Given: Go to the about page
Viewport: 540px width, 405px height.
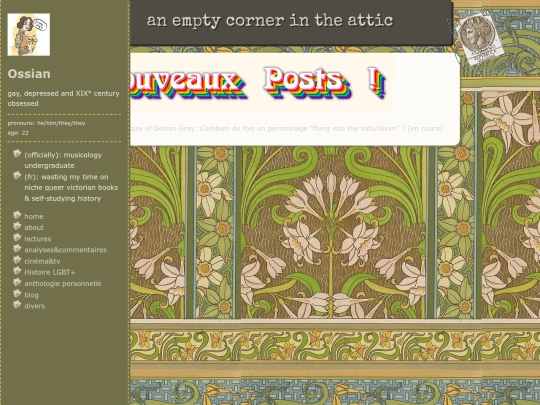Looking at the screenshot, I should [34, 227].
